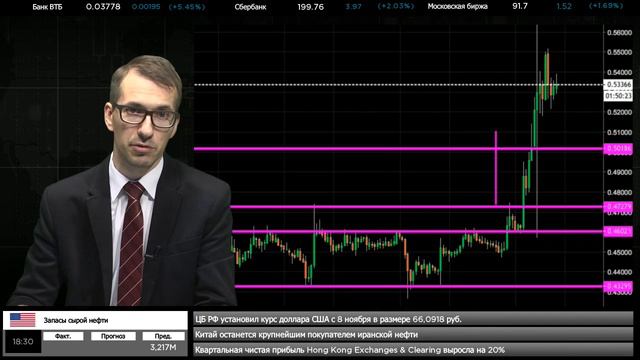Select the ВТБ price 0.03778
Image resolution: width=640 pixels, height=360 pixels.
pos(103,7)
